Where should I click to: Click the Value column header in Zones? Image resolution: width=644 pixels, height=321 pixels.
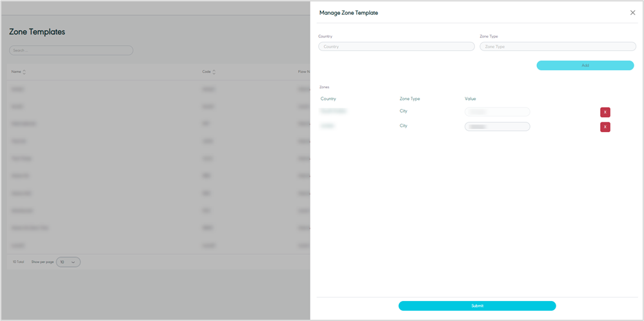470,99
